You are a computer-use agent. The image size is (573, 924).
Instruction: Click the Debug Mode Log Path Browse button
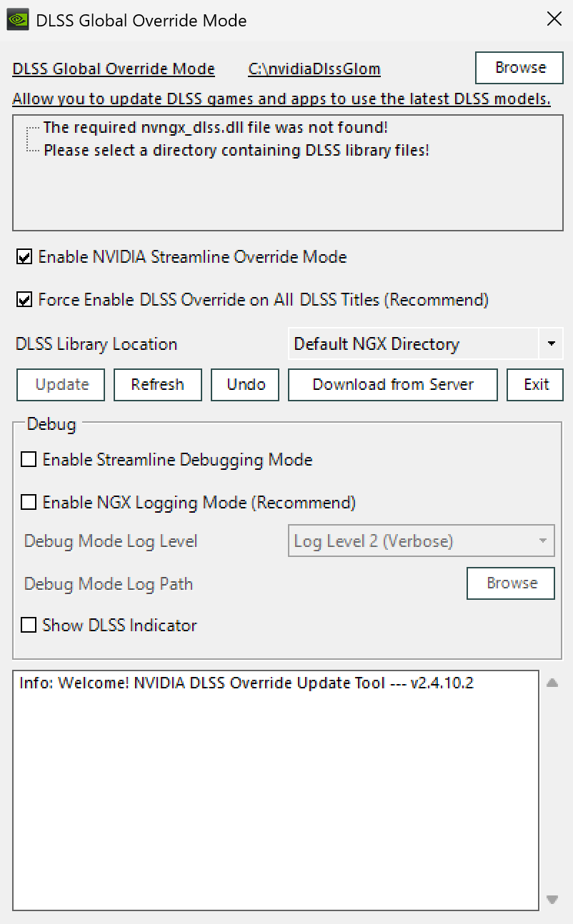click(x=512, y=583)
